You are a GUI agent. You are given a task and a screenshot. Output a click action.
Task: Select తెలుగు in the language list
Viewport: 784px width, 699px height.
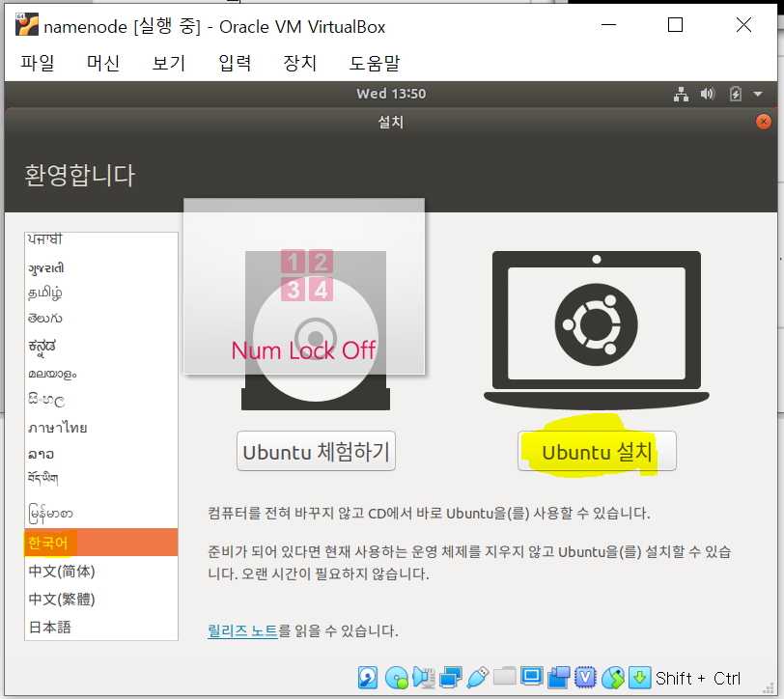pos(101,318)
